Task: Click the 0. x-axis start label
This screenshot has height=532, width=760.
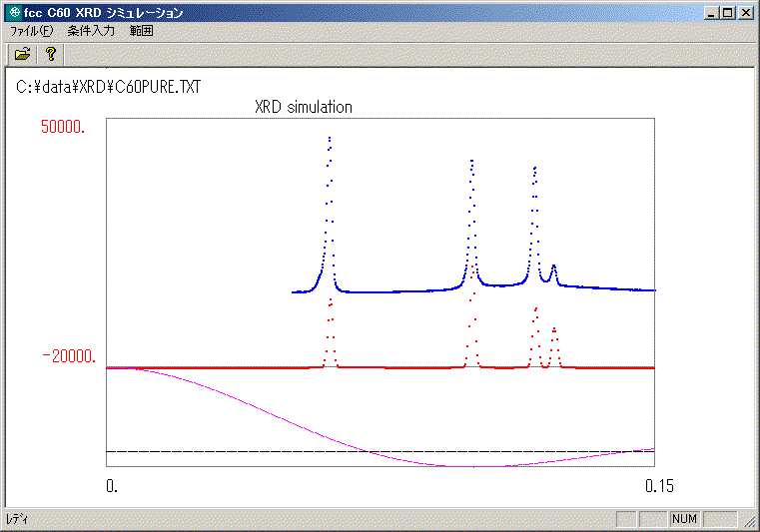Action: point(112,486)
